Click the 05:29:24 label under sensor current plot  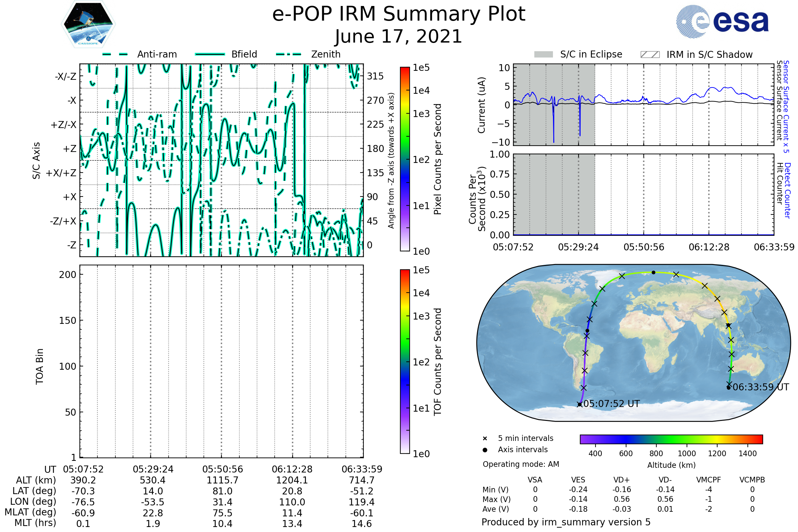[578, 247]
